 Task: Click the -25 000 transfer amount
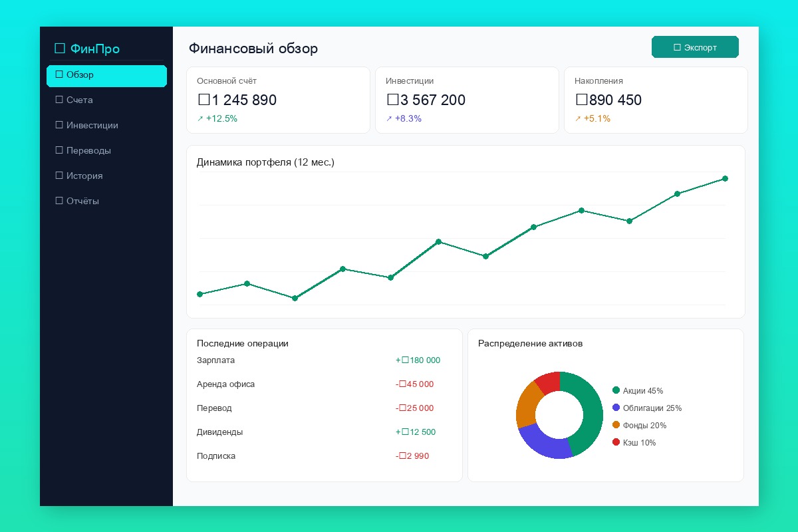(414, 408)
